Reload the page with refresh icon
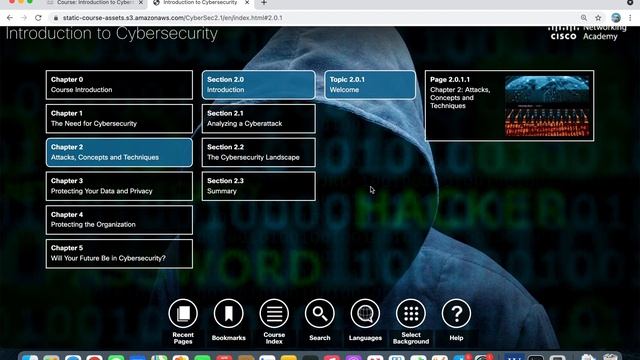The width and height of the screenshot is (640, 360). [x=38, y=18]
